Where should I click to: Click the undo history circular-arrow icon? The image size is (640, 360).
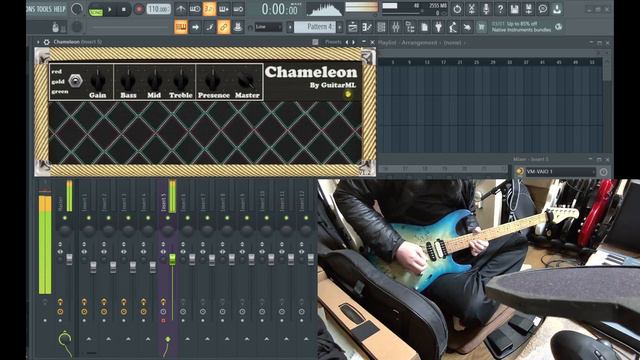[457, 9]
